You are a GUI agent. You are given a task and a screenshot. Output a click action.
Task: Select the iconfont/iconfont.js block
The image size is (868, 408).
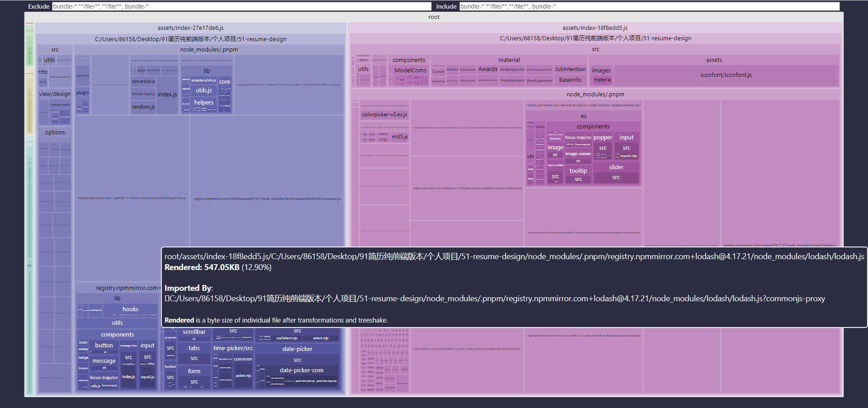726,75
